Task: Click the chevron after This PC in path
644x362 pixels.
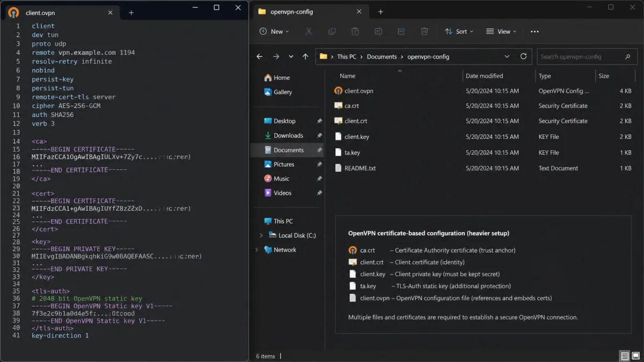Action: coord(362,57)
